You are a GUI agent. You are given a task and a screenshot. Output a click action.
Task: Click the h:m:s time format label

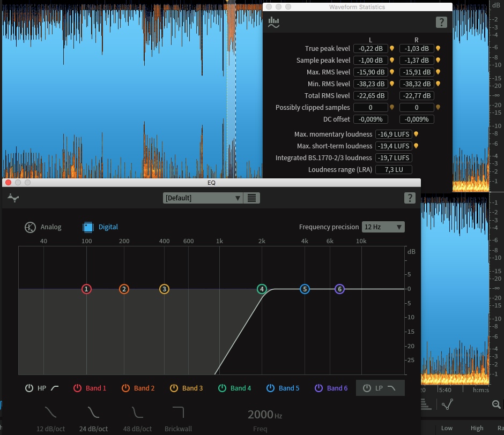click(x=481, y=390)
